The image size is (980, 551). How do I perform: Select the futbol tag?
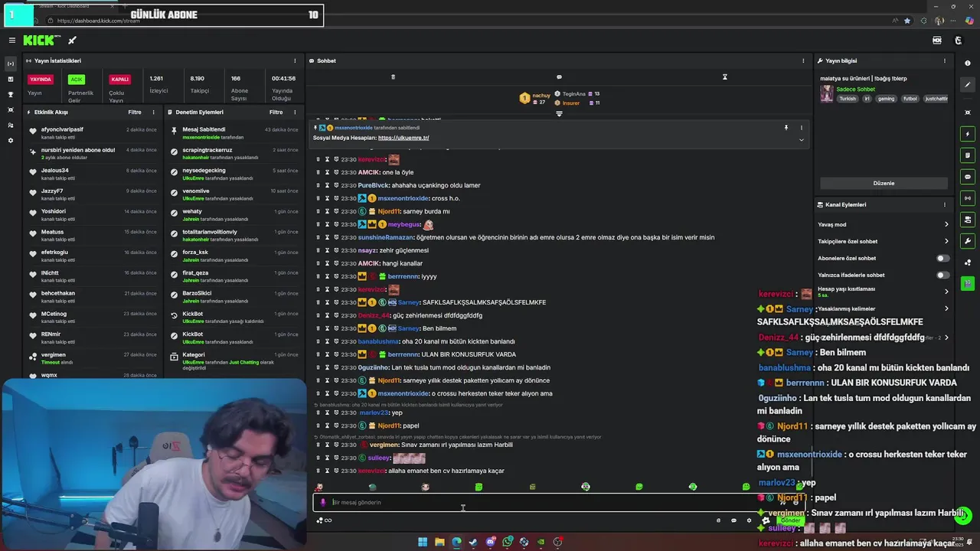pyautogui.click(x=910, y=99)
